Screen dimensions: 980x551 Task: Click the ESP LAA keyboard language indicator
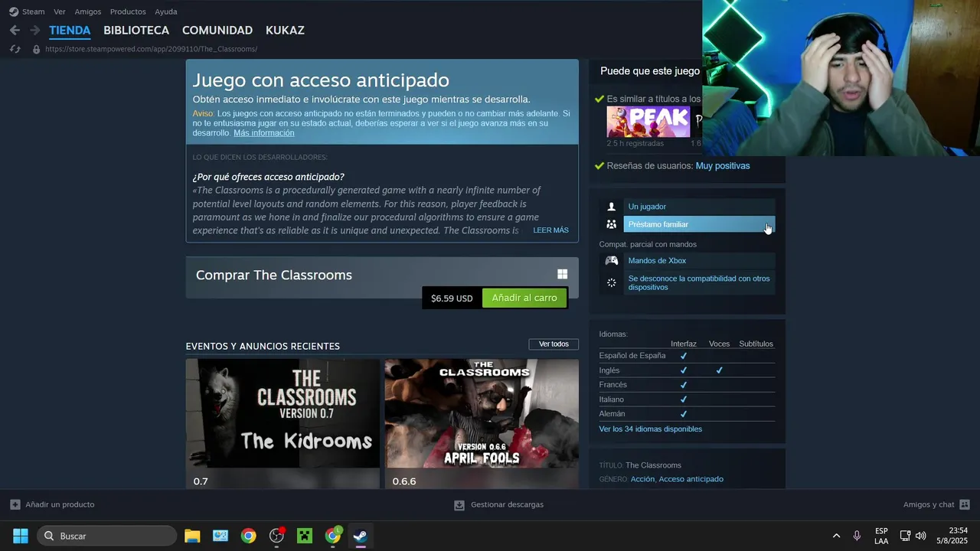[881, 536]
